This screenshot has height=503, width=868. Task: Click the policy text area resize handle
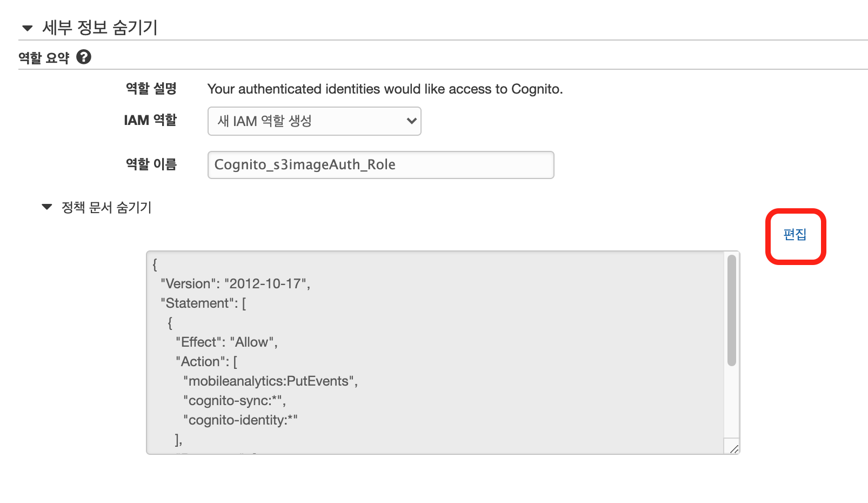click(733, 448)
